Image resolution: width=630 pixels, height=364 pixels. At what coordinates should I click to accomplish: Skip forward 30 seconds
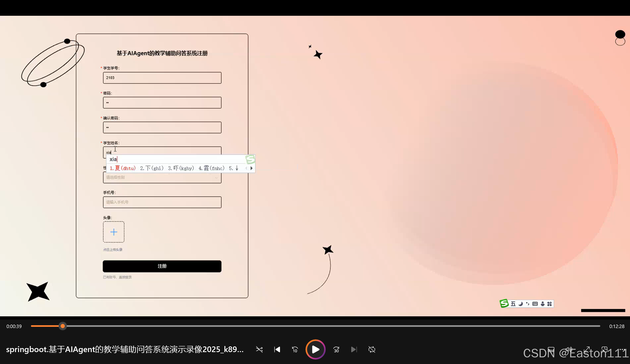click(336, 349)
